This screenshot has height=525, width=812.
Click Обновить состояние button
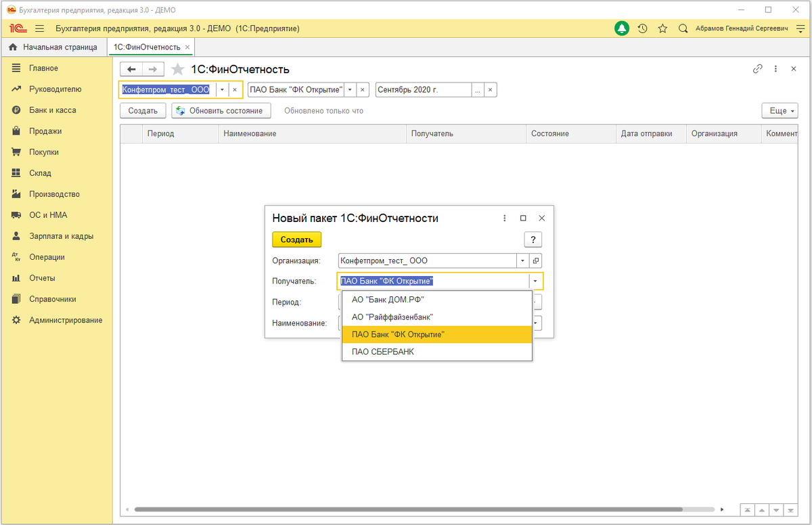(x=221, y=110)
